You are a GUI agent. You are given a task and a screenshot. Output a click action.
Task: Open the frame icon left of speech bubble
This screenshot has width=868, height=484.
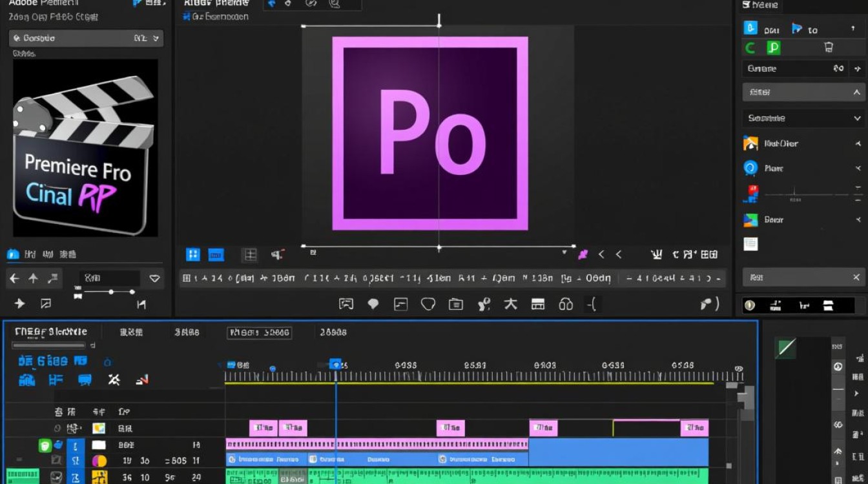coord(346,304)
